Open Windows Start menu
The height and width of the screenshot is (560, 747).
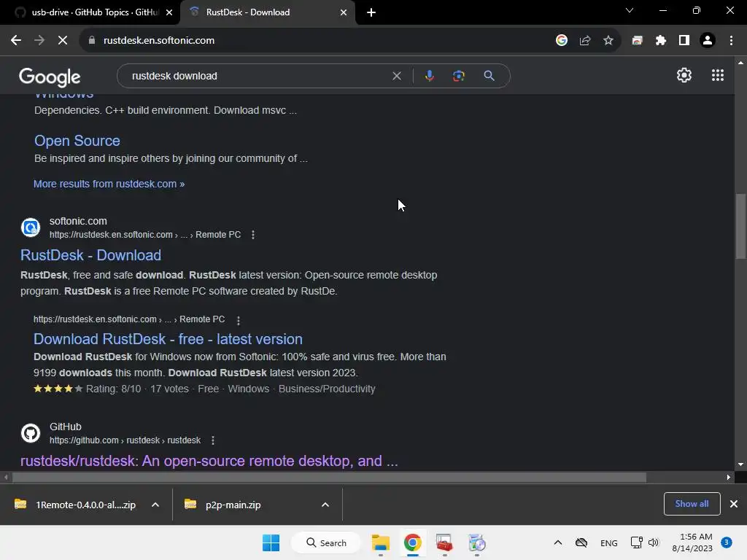pyautogui.click(x=271, y=542)
